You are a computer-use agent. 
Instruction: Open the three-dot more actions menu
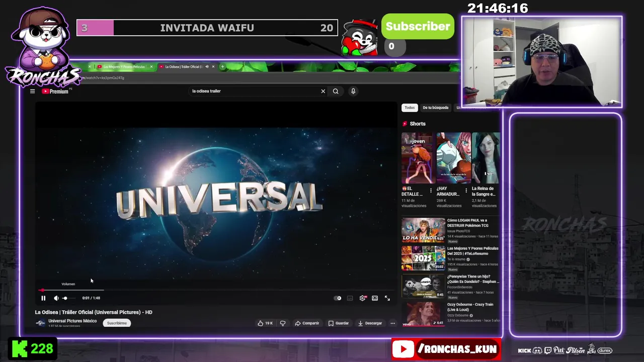coord(392,323)
